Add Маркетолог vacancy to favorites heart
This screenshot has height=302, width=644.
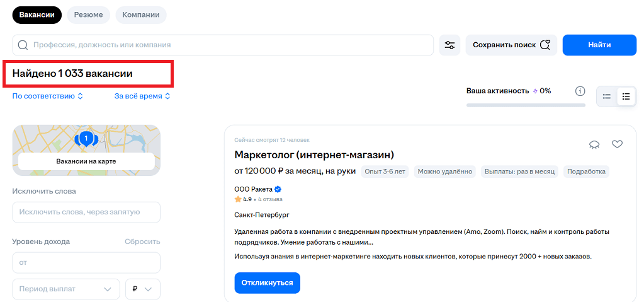[617, 144]
